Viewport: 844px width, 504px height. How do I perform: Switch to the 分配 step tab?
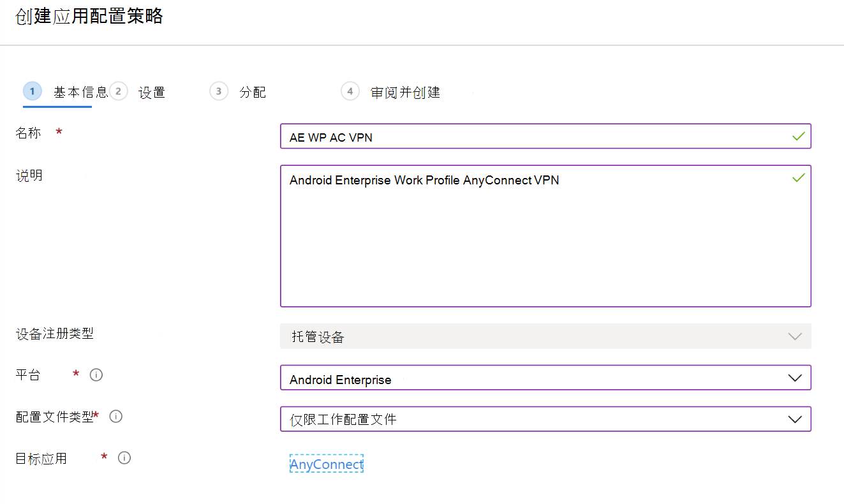coord(238,93)
